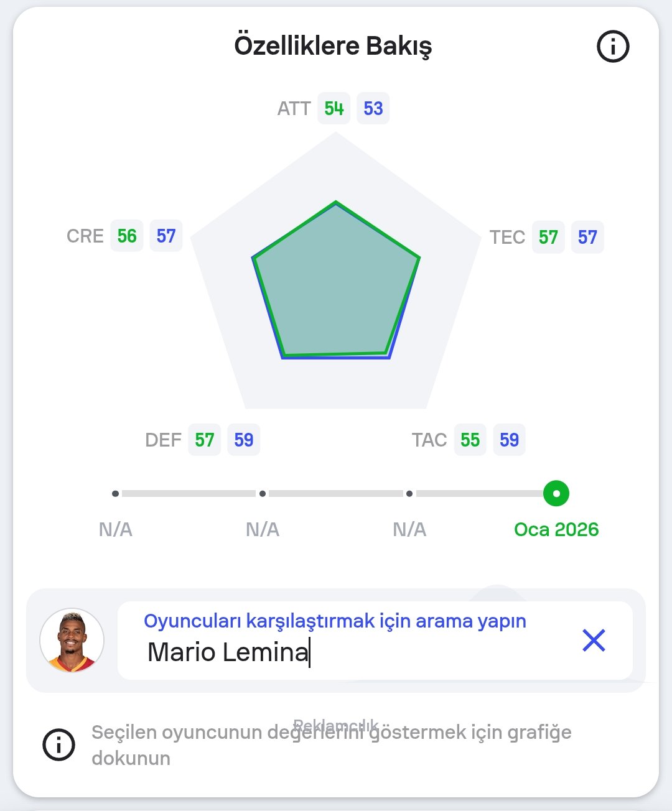Click the info icon beside Özelliklere Bakış
672x811 pixels.
click(613, 47)
